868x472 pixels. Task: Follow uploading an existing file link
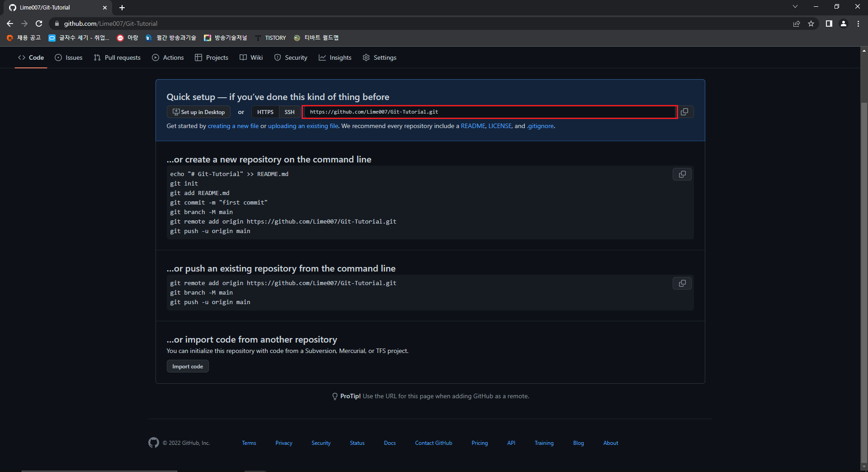(x=303, y=126)
